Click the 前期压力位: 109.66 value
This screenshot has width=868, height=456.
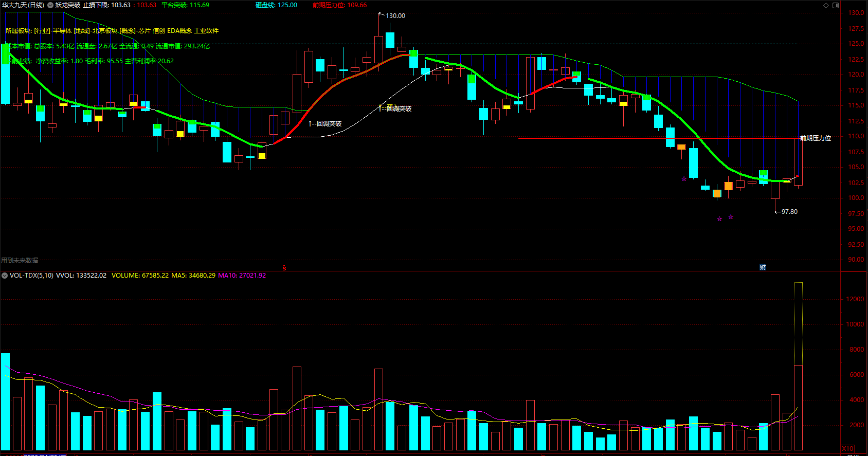(x=340, y=5)
